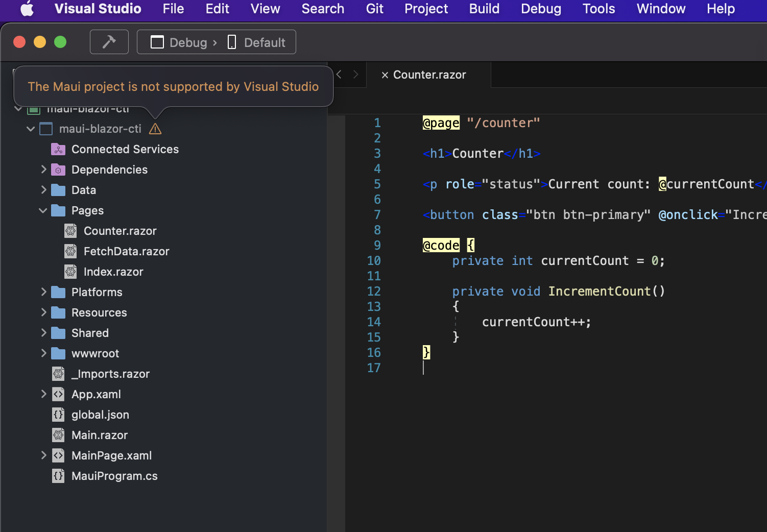Click the global.json file icon
Screen dimensions: 767x532
pos(59,415)
